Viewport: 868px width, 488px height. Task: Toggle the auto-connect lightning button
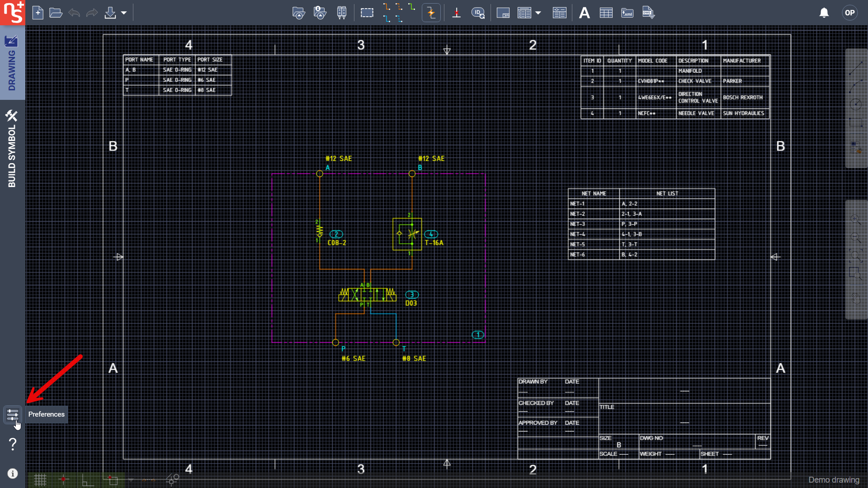(x=431, y=13)
